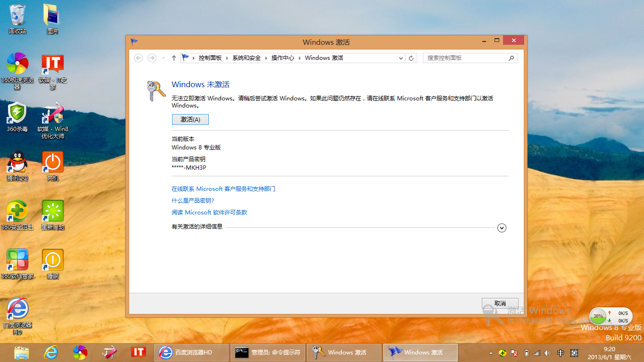The height and width of the screenshot is (362, 644).
Task: Open Action Center flag tray icon
Action: point(514,353)
